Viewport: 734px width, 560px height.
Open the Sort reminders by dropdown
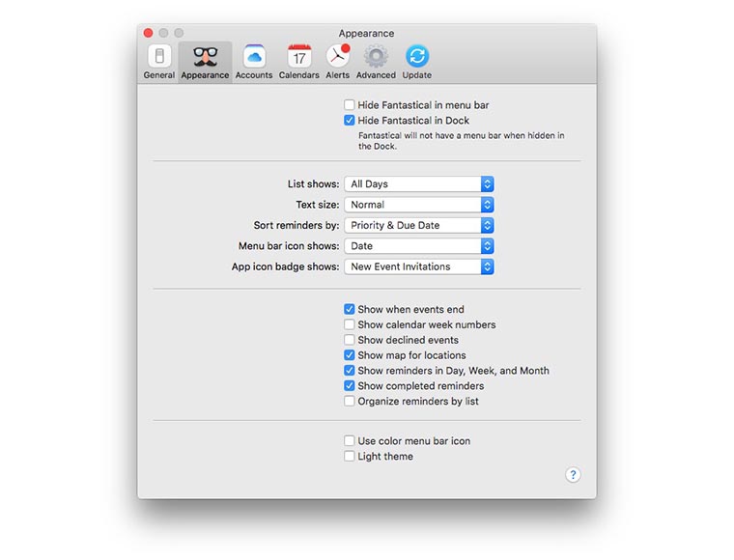pyautogui.click(x=419, y=225)
